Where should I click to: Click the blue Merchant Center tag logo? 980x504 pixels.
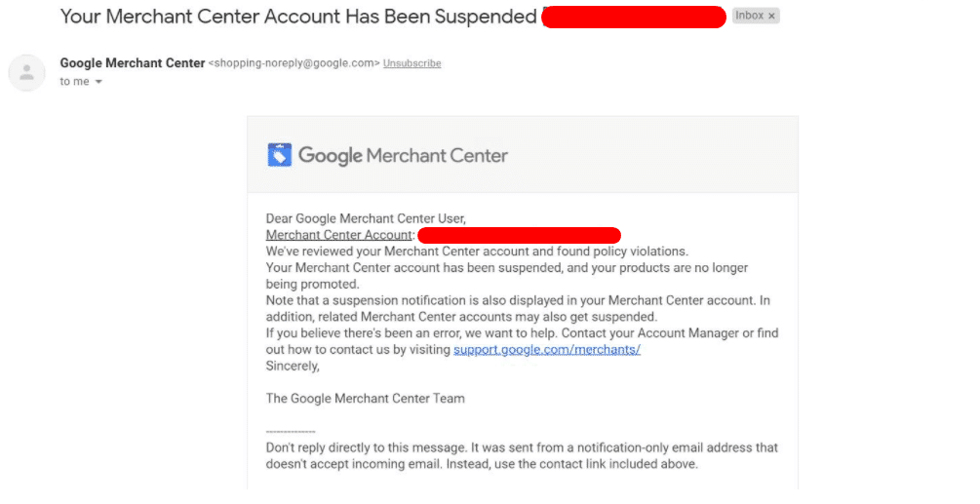[x=279, y=155]
